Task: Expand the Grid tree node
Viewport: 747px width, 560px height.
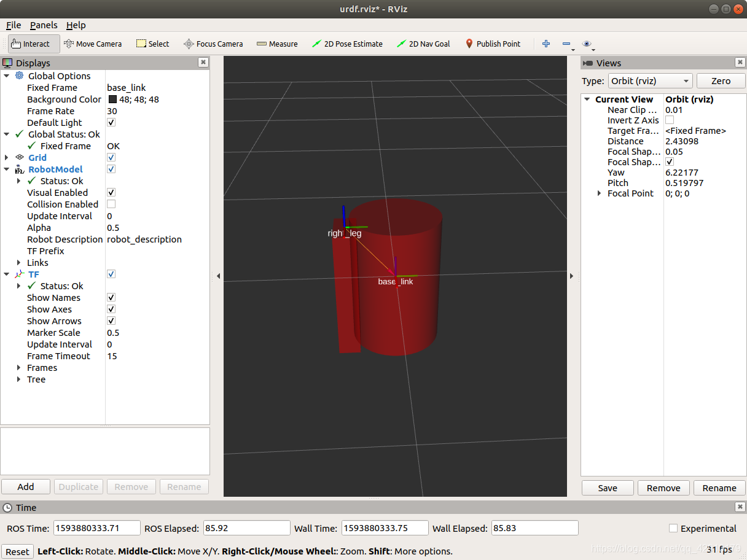Action: coord(7,157)
